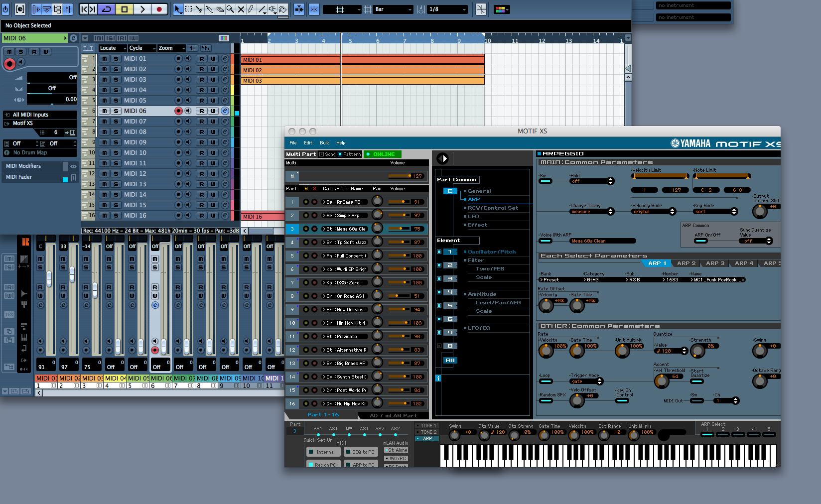Select MIDI 16 event block in arrangement
Viewport: 821px width, 504px height.
point(263,216)
